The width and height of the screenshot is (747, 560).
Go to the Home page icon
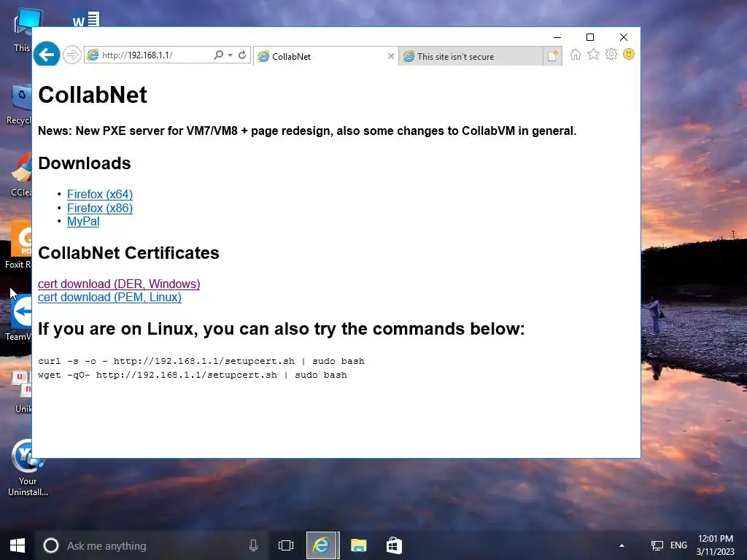pos(576,55)
